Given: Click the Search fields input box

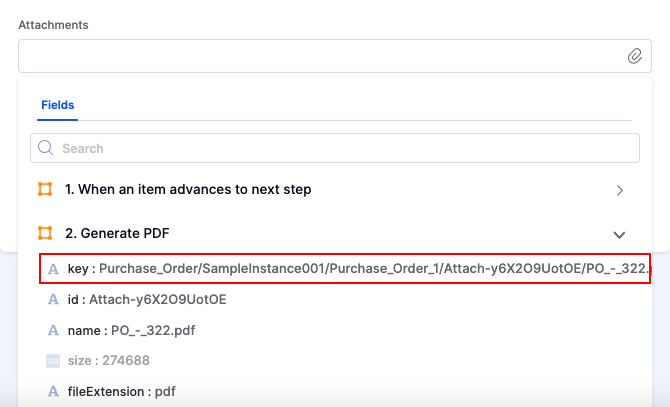Looking at the screenshot, I should click(x=340, y=148).
